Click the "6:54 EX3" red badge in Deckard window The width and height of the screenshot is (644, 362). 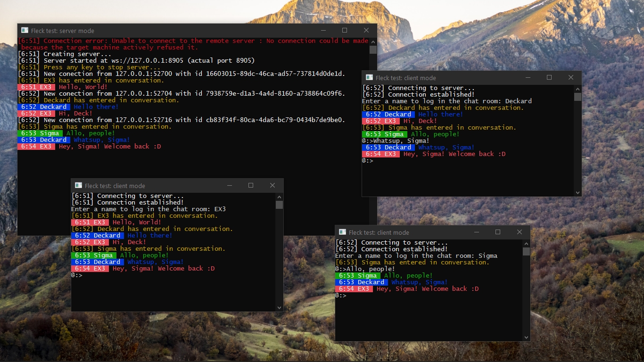pos(381,154)
